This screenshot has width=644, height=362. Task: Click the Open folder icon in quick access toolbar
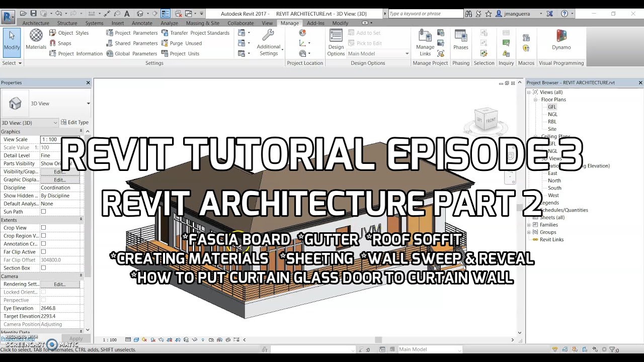point(22,14)
